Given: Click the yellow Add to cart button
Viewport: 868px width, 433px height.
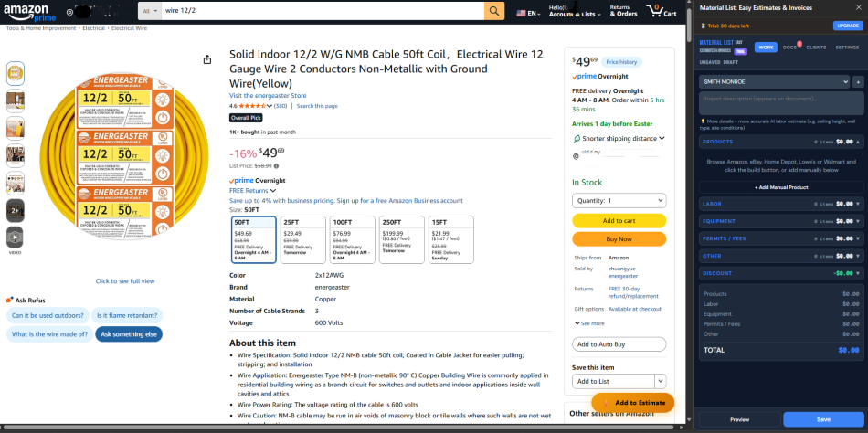Looking at the screenshot, I should 618,221.
